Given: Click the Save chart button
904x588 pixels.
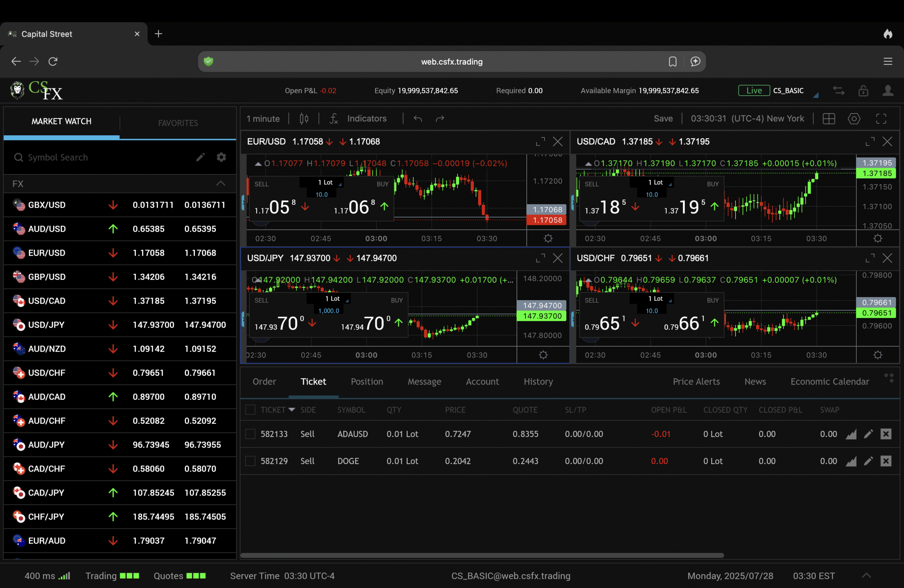Looking at the screenshot, I should click(x=663, y=119).
